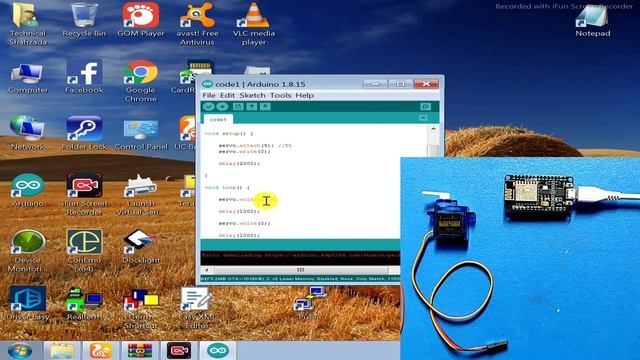Image resolution: width=640 pixels, height=360 pixels.
Task: Open the Tools menu in Arduino
Action: (x=280, y=96)
